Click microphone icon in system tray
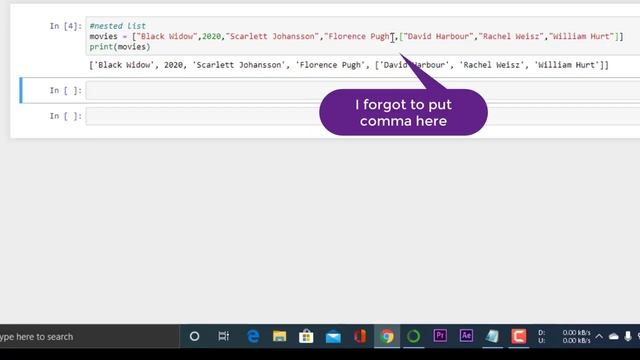The height and width of the screenshot is (360, 640). pyautogui.click(x=628, y=336)
